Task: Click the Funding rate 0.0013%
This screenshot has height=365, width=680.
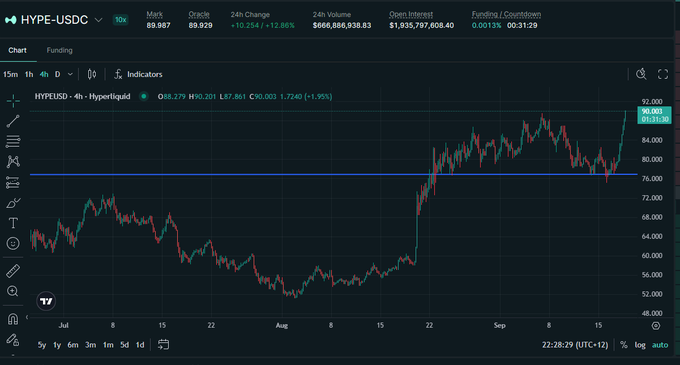Action: tap(486, 26)
